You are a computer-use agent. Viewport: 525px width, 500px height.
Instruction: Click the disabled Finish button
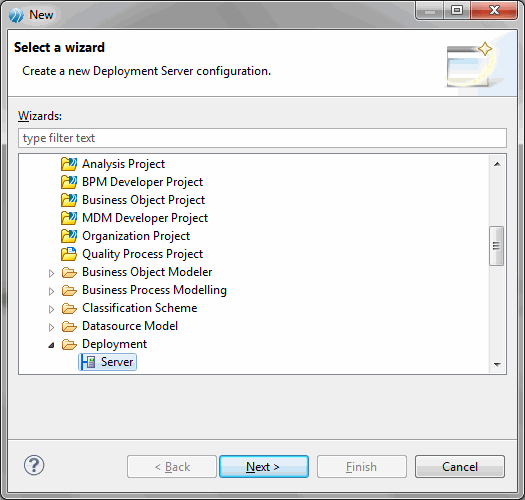tap(362, 467)
